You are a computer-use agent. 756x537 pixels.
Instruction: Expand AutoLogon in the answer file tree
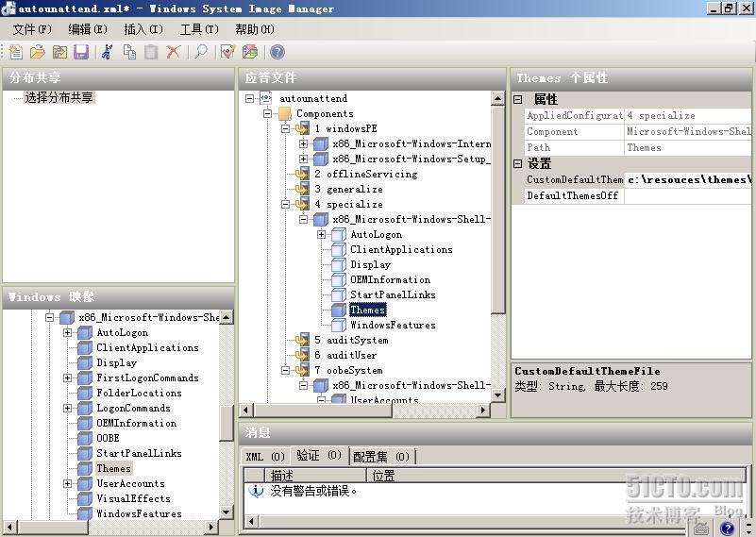[322, 234]
